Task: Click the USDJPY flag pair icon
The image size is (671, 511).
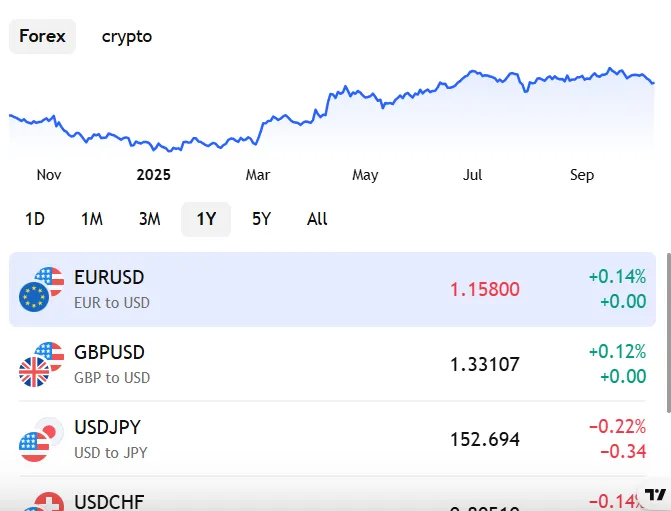Action: pyautogui.click(x=41, y=439)
